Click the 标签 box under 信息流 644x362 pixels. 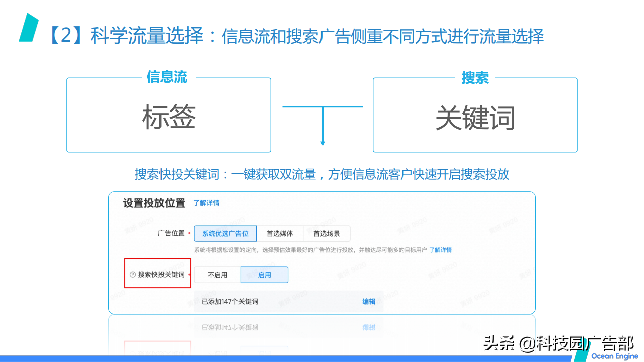click(169, 115)
